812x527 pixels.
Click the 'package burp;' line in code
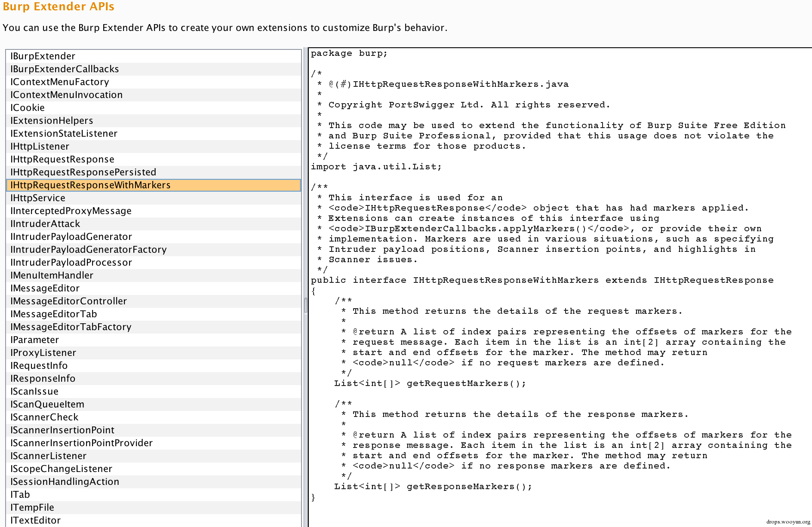click(349, 53)
